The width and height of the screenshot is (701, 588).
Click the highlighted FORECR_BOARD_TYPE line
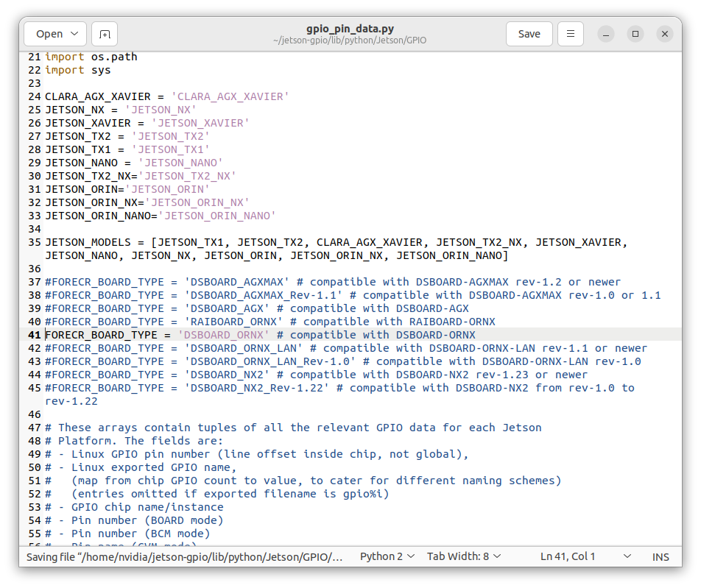point(258,335)
